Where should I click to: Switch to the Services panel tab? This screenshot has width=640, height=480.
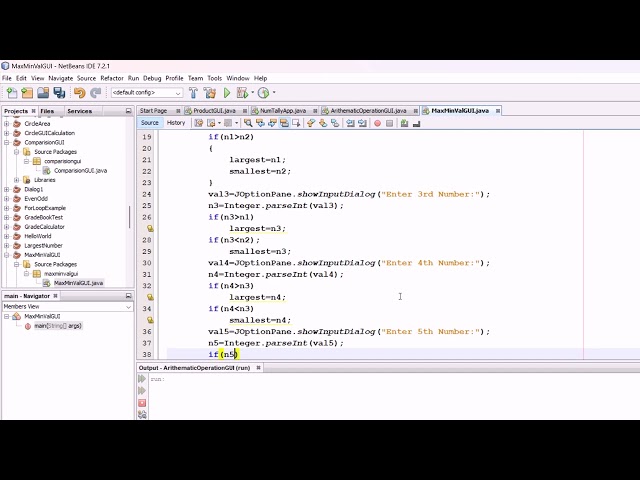click(x=80, y=111)
